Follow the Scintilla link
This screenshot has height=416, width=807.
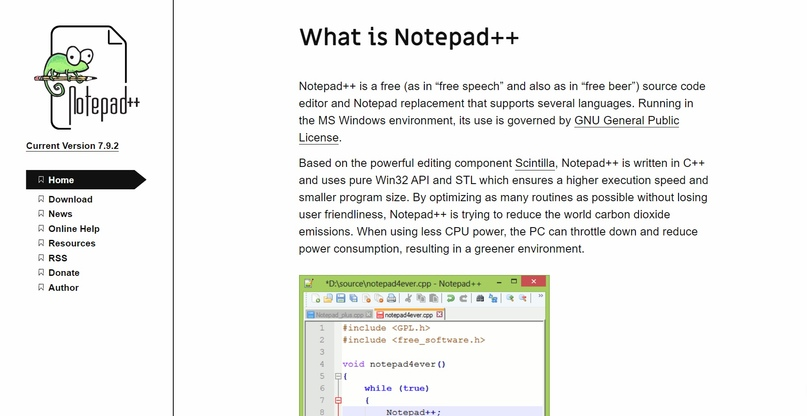pos(535,163)
